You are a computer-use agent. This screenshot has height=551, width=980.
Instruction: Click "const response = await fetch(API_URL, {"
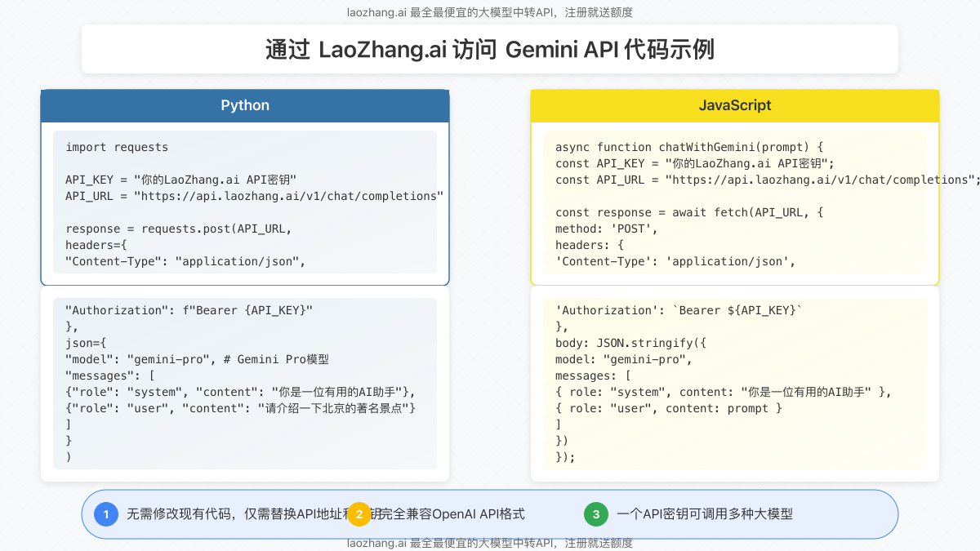point(690,212)
